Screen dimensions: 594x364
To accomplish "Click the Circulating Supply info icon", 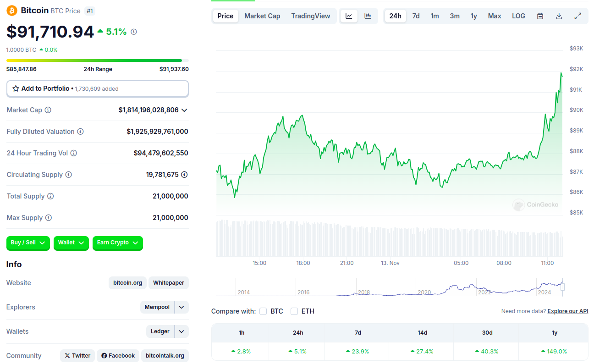I will [x=69, y=175].
